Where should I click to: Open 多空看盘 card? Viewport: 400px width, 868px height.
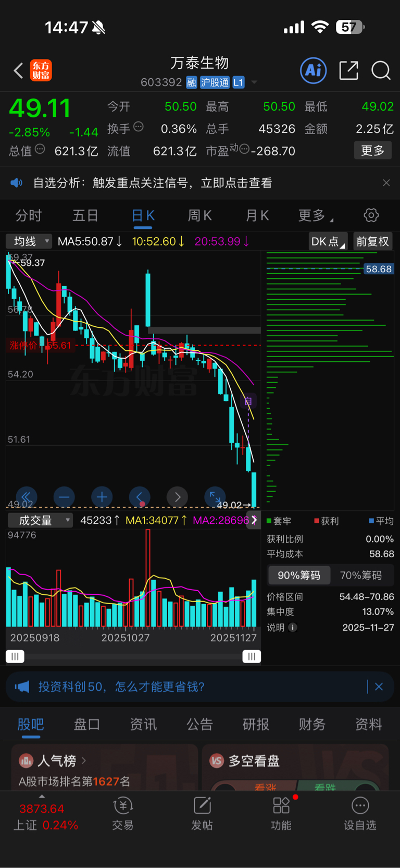pyautogui.click(x=295, y=767)
